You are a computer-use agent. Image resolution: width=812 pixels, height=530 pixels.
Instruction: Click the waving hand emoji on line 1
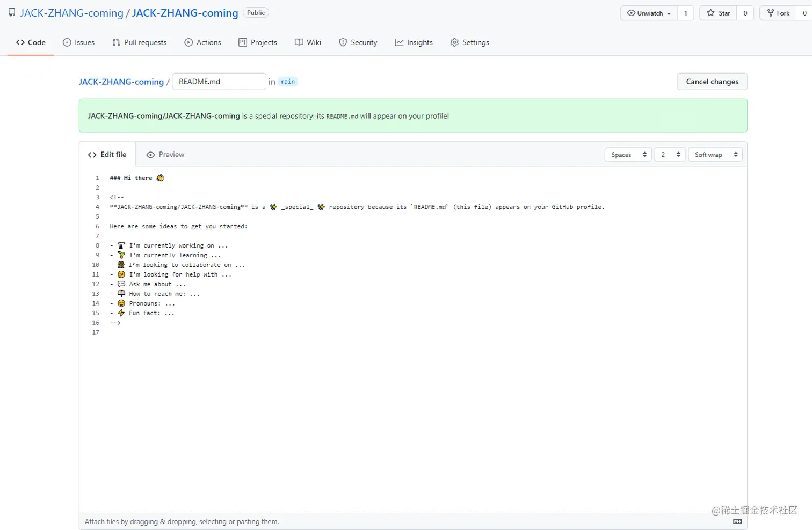[160, 178]
